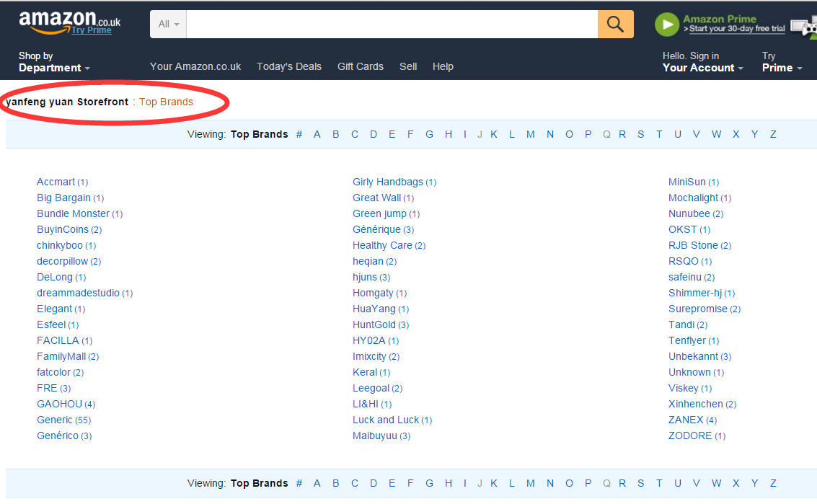Open HY02A brand link
Viewport: 817px width, 504px height.
pyautogui.click(x=369, y=341)
